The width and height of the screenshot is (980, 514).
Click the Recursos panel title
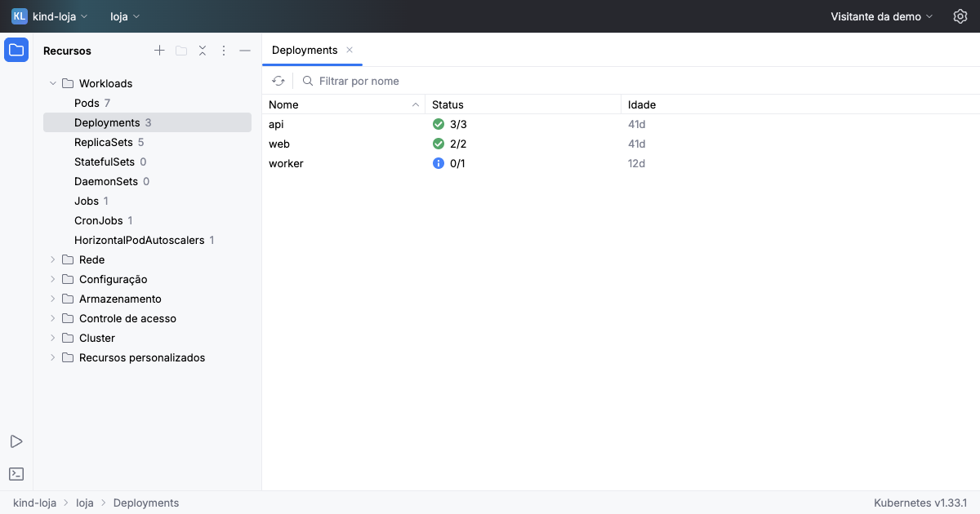coord(67,51)
